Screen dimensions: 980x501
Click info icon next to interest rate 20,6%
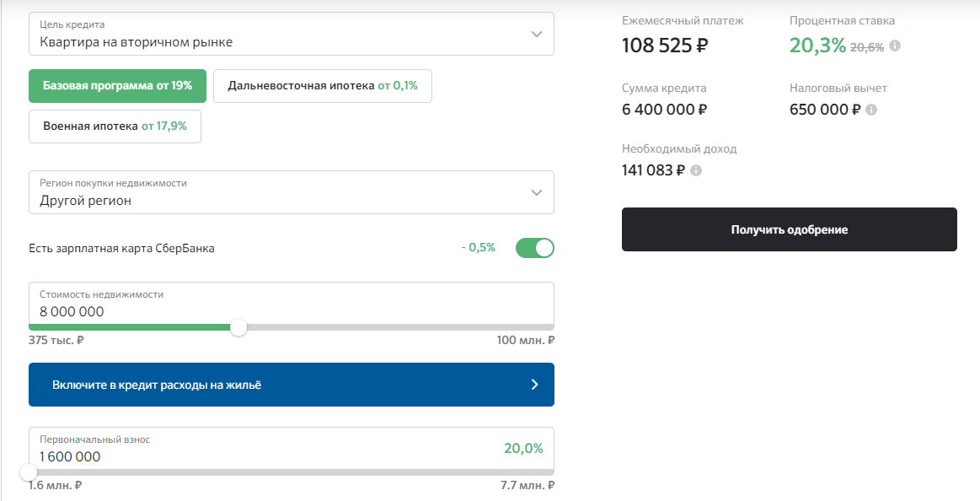coord(894,46)
